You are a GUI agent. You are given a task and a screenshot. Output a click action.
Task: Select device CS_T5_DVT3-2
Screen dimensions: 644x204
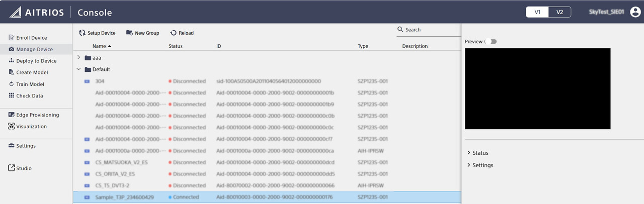click(113, 185)
